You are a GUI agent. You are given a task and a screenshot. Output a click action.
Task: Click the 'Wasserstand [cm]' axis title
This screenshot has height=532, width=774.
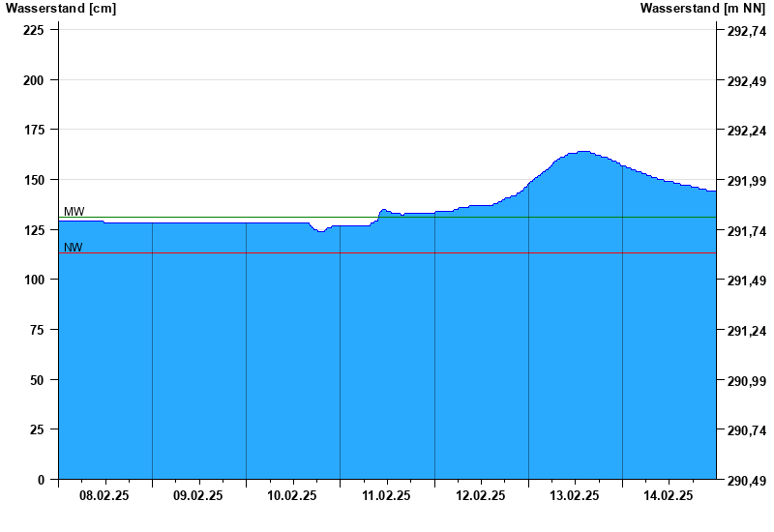pos(61,8)
